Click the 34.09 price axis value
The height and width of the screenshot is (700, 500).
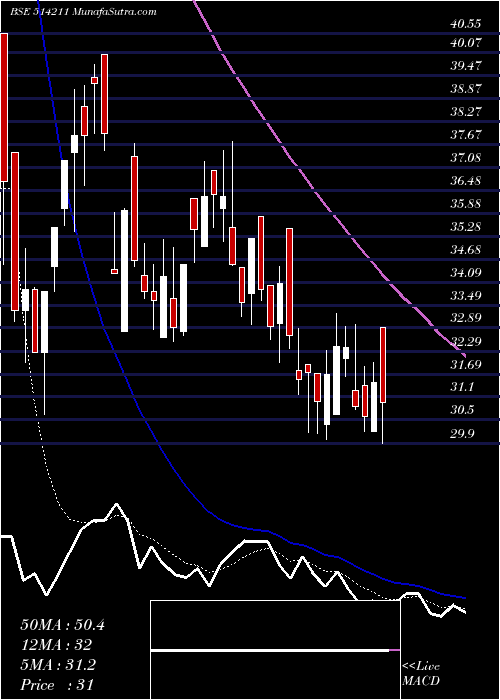[466, 272]
